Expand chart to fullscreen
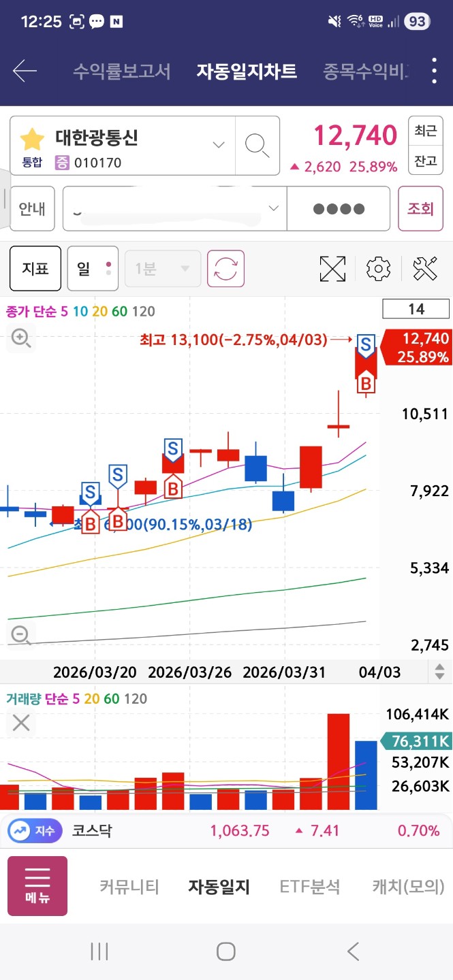The image size is (453, 980). pos(332,269)
